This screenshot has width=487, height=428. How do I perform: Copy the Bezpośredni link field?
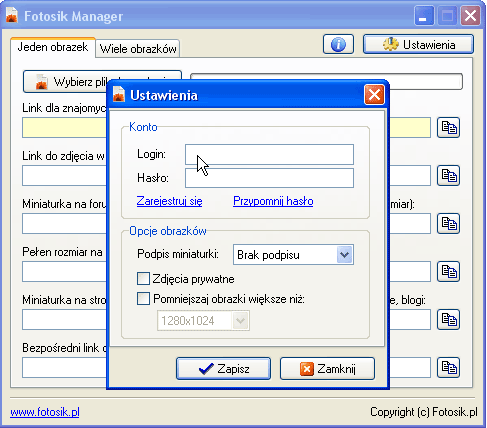[448, 367]
